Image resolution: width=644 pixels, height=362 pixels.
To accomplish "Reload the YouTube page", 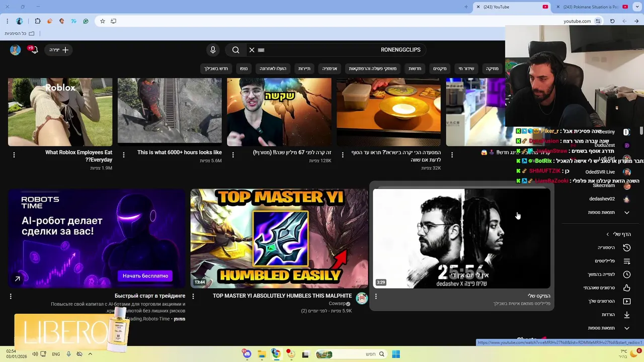I will pyautogui.click(x=612, y=21).
